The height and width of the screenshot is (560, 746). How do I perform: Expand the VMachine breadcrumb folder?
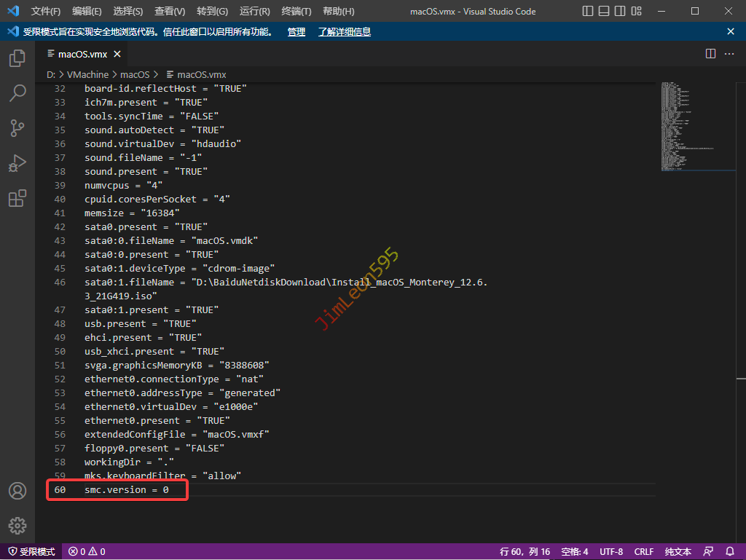tap(87, 74)
